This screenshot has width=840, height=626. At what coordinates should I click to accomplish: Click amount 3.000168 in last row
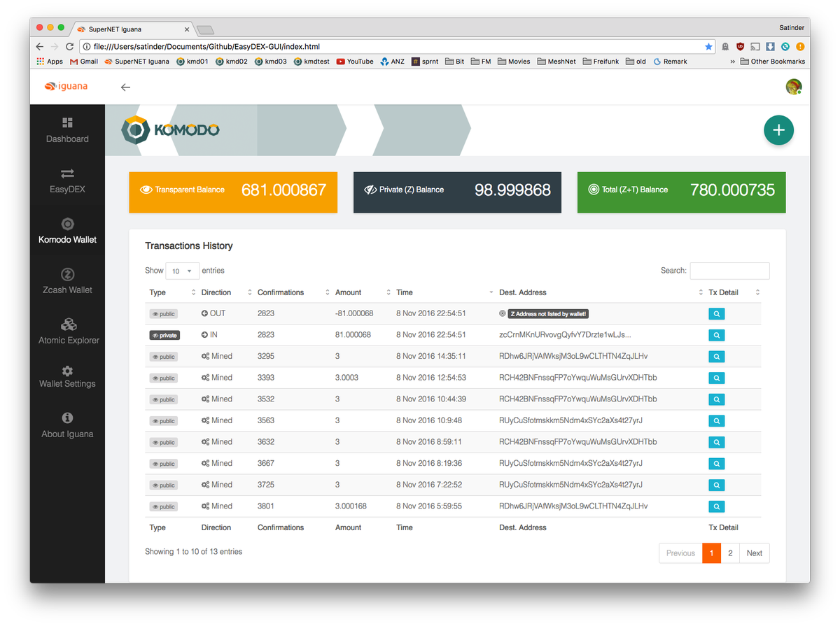pyautogui.click(x=351, y=506)
